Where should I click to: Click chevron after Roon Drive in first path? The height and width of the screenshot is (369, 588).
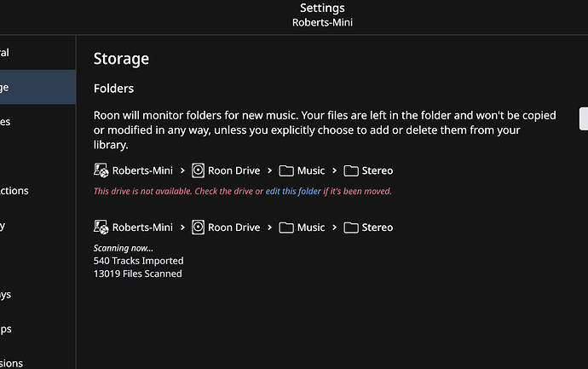click(269, 170)
